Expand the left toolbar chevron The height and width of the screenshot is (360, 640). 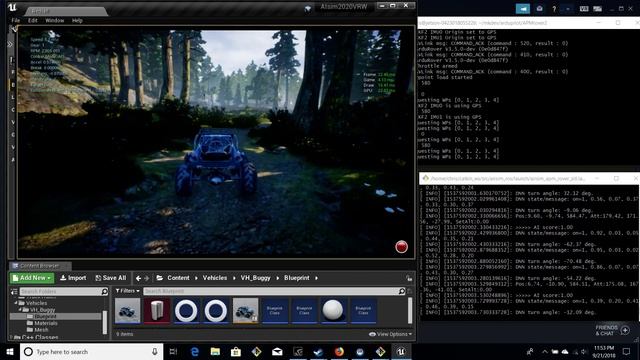coord(10,44)
